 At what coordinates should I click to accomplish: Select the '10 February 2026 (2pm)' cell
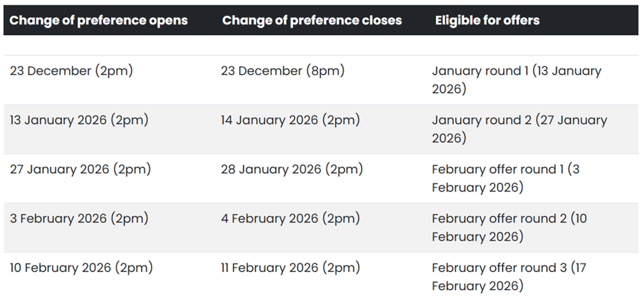pyautogui.click(x=81, y=268)
